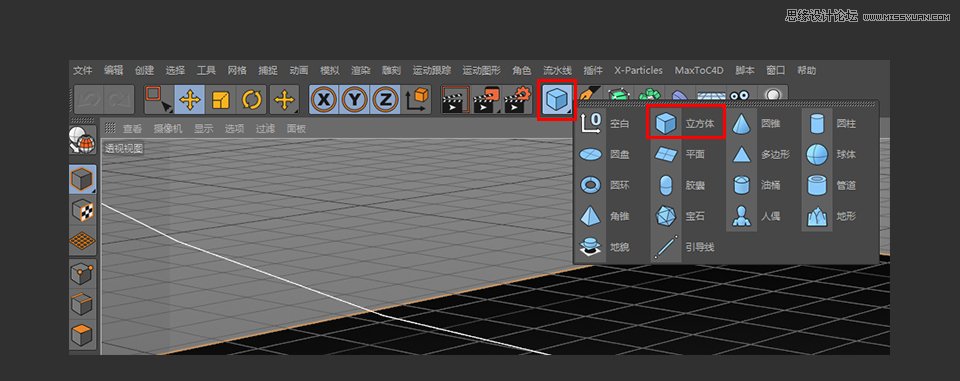The height and width of the screenshot is (381, 960).
Task: Create a 胶囊 capsule primitive
Action: [681, 185]
